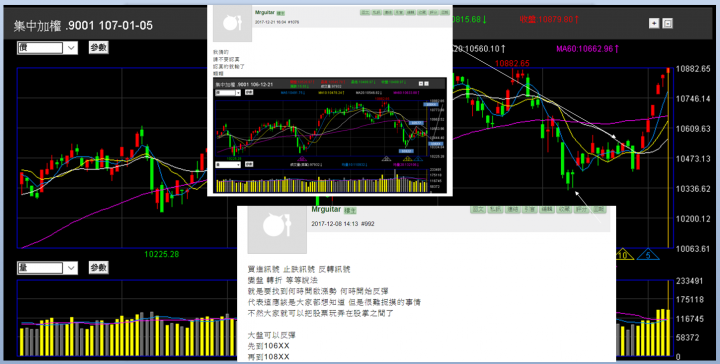Click the post line 大盤可以反彈
The height and width of the screenshot is (364, 720).
(272, 335)
